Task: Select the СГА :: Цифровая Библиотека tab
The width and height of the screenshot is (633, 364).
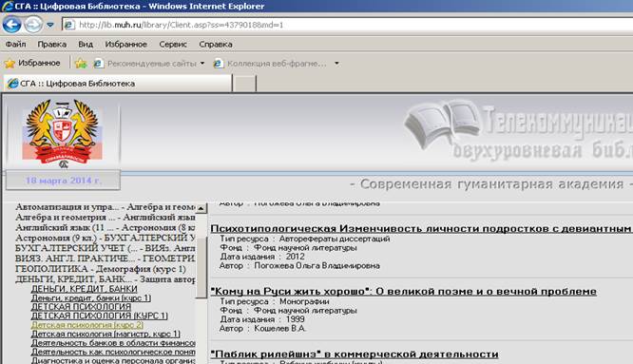Action: coord(118,84)
